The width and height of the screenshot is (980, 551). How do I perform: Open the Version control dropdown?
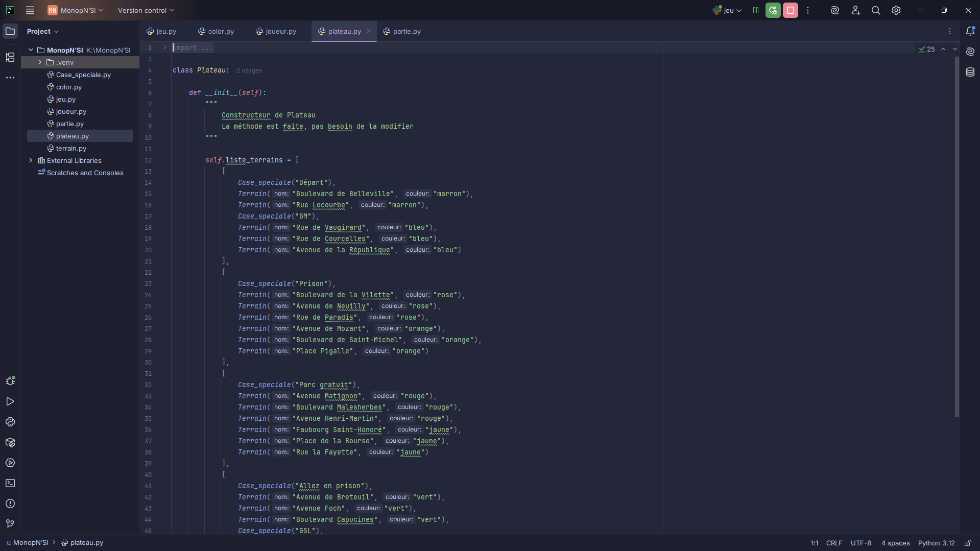(x=146, y=10)
